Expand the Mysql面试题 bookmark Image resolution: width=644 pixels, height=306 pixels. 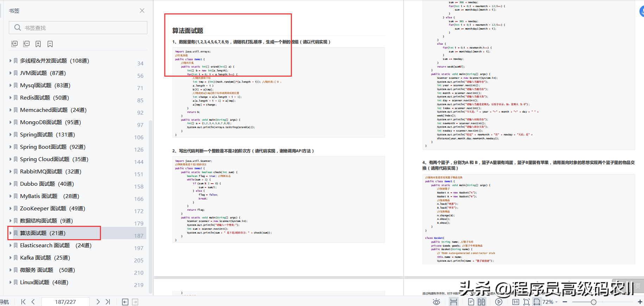11,85
